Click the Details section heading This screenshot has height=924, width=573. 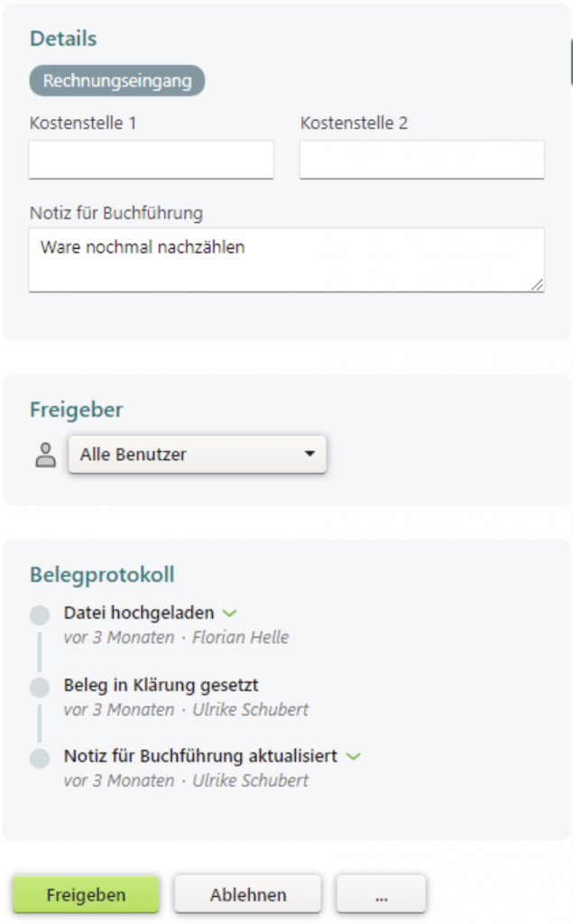pos(63,39)
